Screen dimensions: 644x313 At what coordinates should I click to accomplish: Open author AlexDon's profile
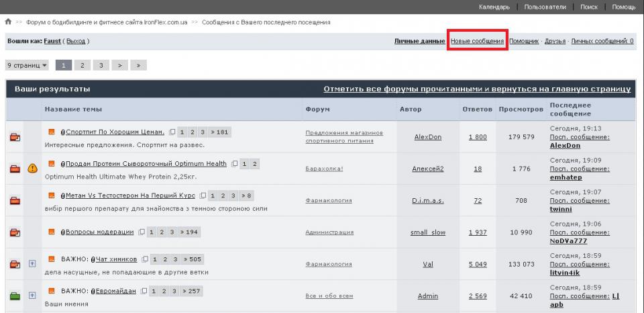pyautogui.click(x=427, y=137)
